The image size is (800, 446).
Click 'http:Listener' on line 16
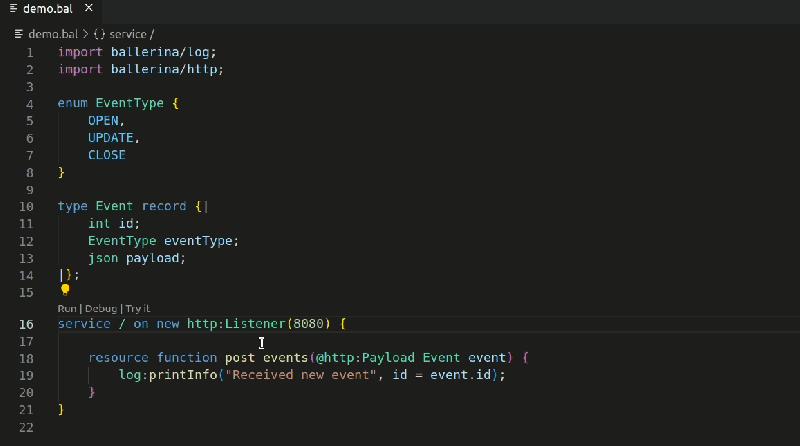[x=236, y=324]
